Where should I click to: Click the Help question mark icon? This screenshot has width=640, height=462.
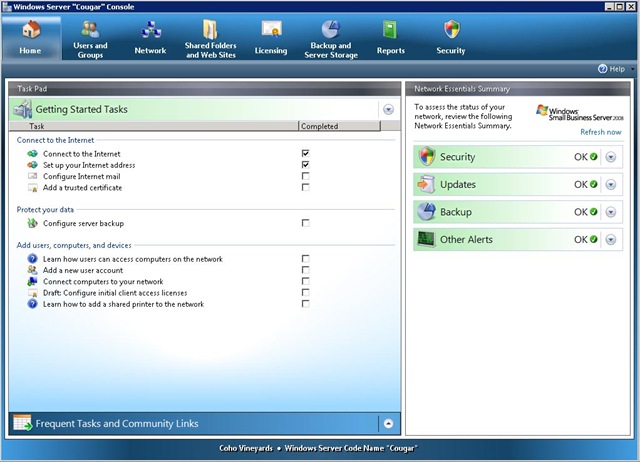tap(602, 69)
